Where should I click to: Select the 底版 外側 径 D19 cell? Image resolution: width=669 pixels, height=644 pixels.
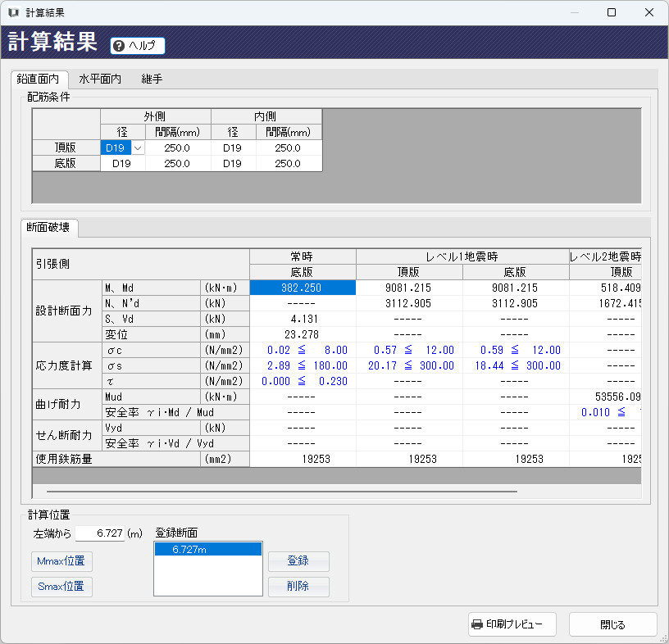122,163
